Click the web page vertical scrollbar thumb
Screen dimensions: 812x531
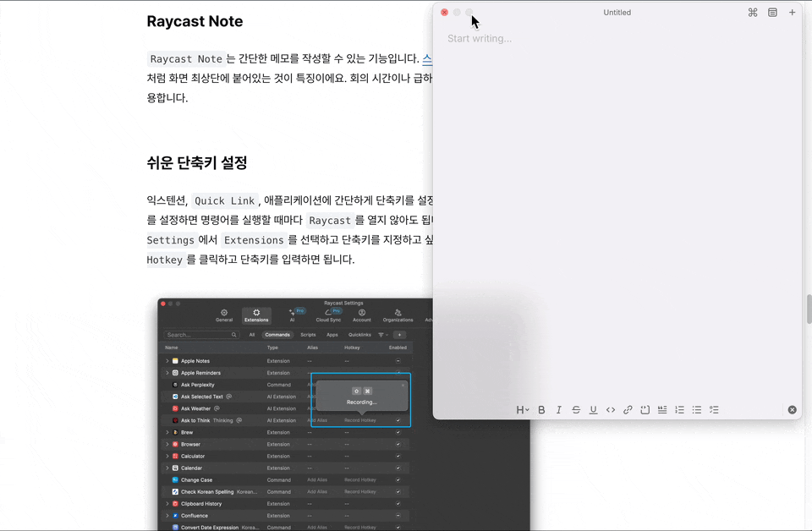809,309
